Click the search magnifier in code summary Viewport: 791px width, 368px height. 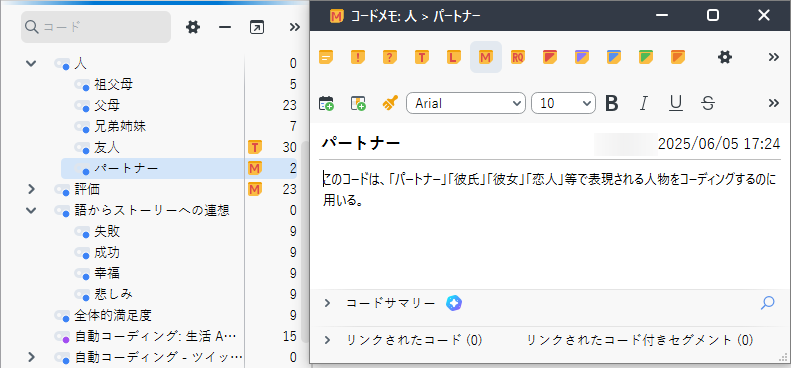pos(767,303)
